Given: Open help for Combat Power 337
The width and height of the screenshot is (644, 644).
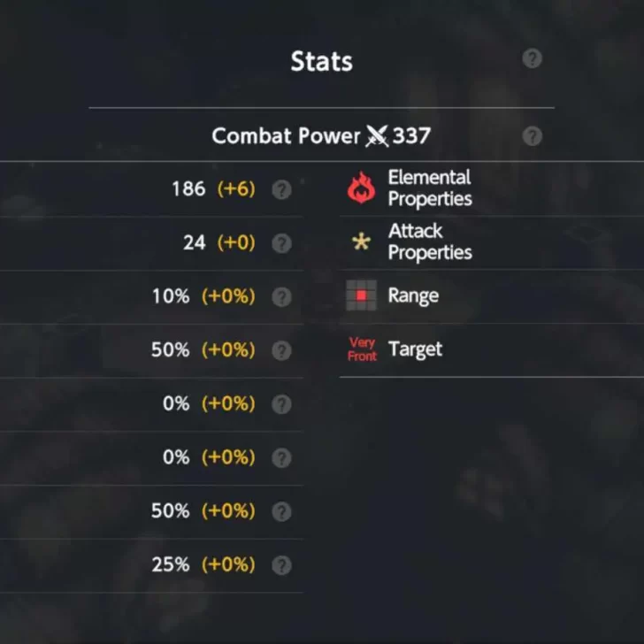Looking at the screenshot, I should tap(532, 136).
